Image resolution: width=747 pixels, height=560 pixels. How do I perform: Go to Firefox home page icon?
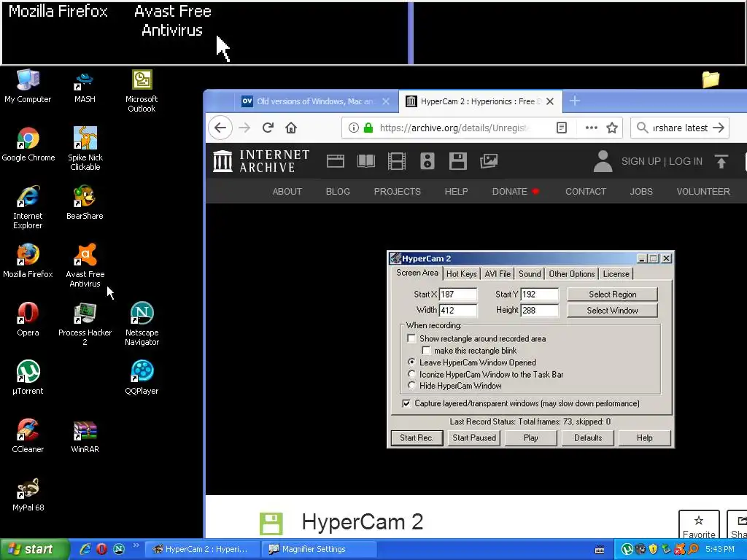pos(291,128)
